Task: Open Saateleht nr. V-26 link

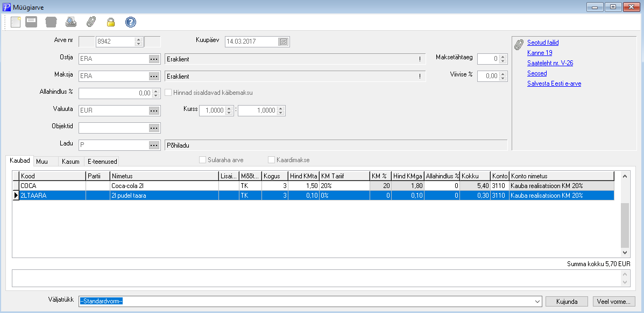Action: [550, 63]
